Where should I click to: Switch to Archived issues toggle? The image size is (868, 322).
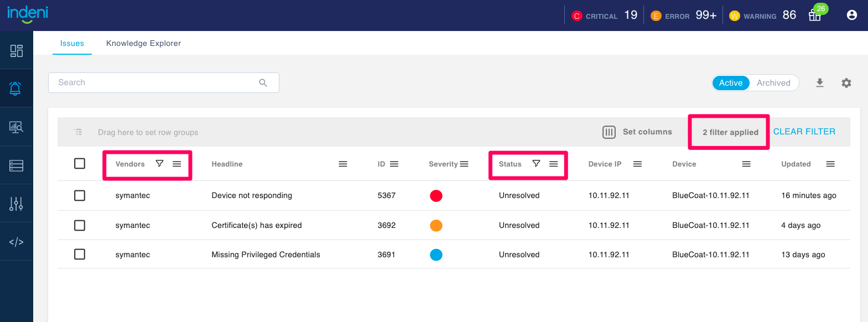click(773, 83)
